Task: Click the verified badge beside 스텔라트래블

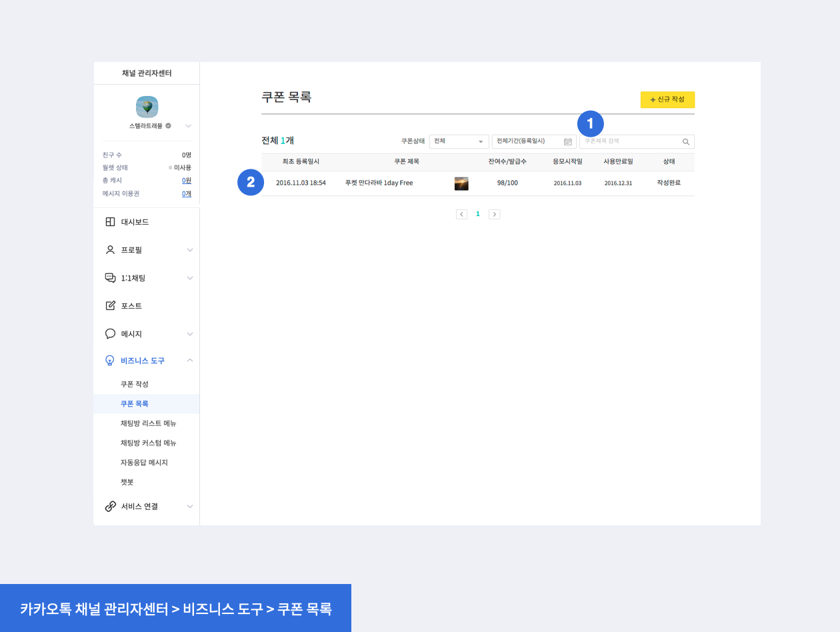Action: click(168, 125)
